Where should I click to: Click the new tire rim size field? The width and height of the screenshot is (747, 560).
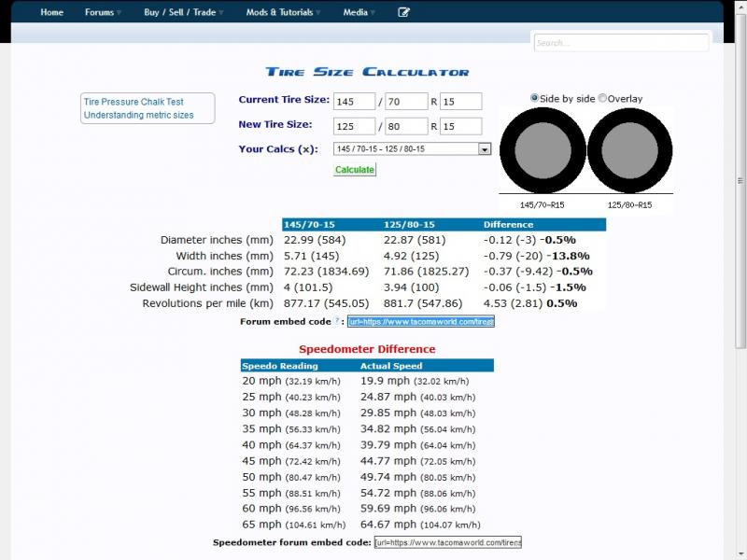460,126
